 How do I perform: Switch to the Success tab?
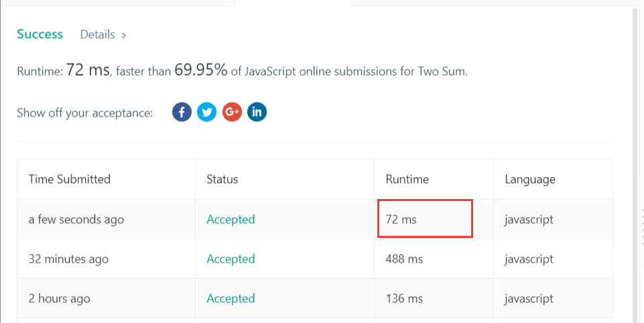tap(40, 34)
